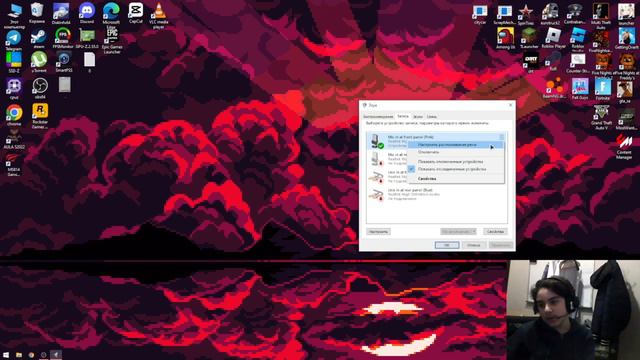This screenshot has width=640, height=360.
Task: Open the Google Chrome desktop shortcut
Action: click(x=14, y=115)
